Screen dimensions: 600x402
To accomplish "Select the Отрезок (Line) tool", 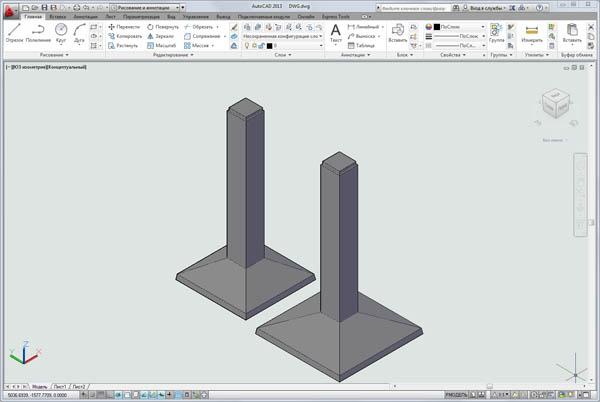I will [14, 32].
